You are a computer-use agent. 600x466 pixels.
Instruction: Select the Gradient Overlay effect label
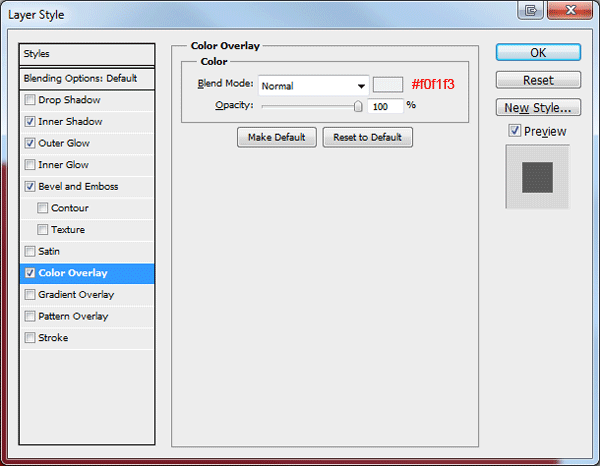pos(76,295)
